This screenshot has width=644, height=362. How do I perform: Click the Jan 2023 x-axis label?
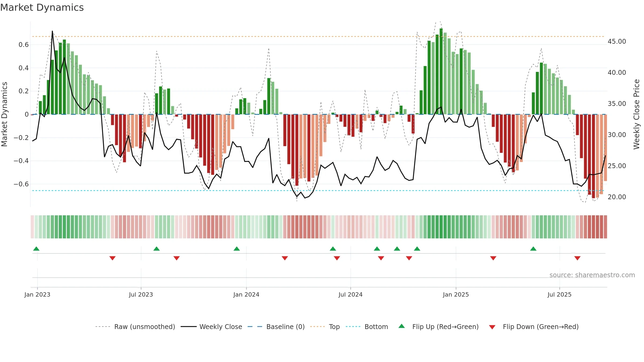(x=37, y=294)
